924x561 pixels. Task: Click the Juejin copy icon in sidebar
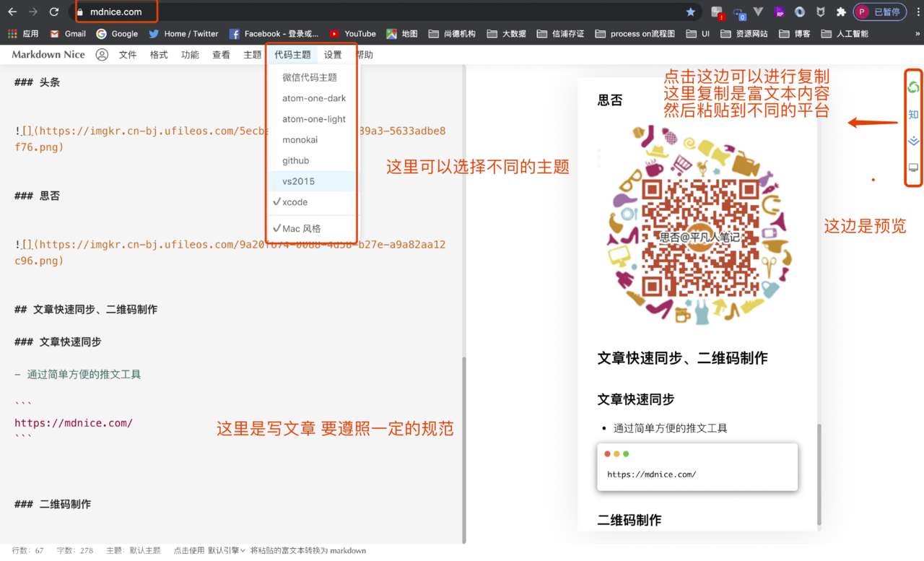913,142
